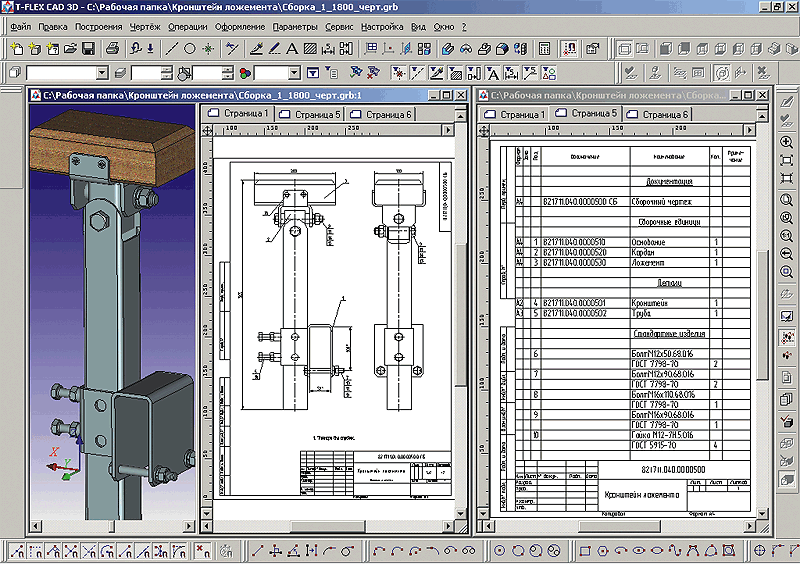This screenshot has height=564, width=800.
Task: Click the RGB color circles icon
Action: (x=245, y=73)
